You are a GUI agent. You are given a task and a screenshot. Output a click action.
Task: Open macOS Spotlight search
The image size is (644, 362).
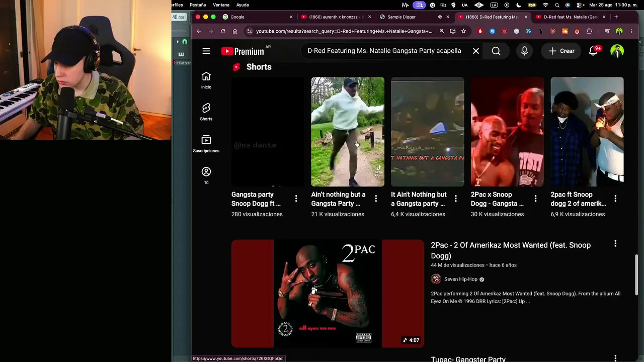(557, 5)
